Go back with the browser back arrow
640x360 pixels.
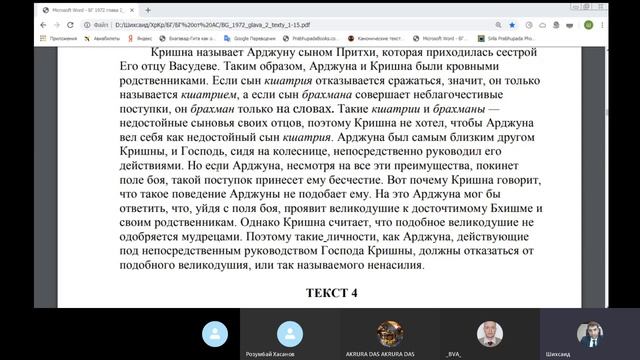43,25
